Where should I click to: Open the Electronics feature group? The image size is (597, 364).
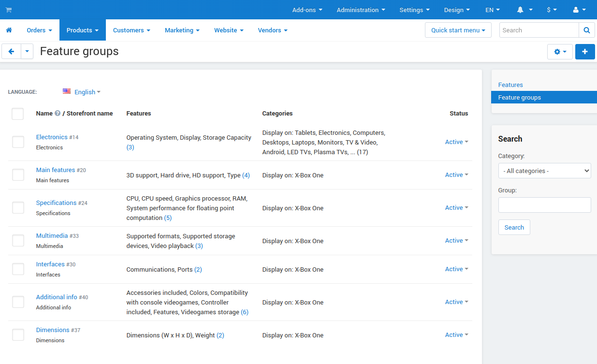tap(52, 137)
